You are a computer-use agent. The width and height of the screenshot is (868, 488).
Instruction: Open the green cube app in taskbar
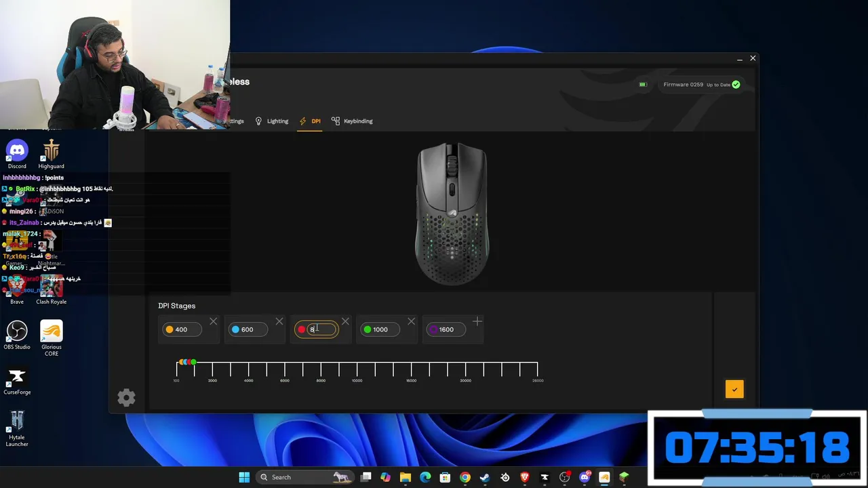point(624,477)
